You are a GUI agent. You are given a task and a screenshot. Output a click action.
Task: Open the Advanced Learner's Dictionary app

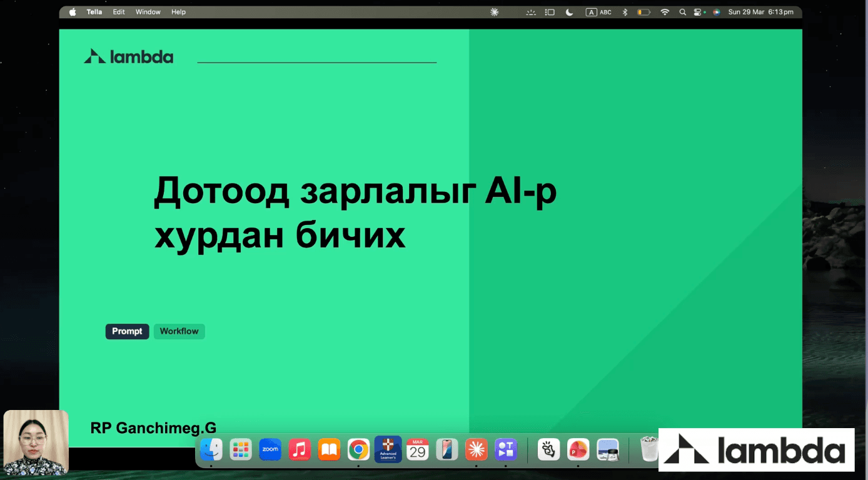coord(388,449)
